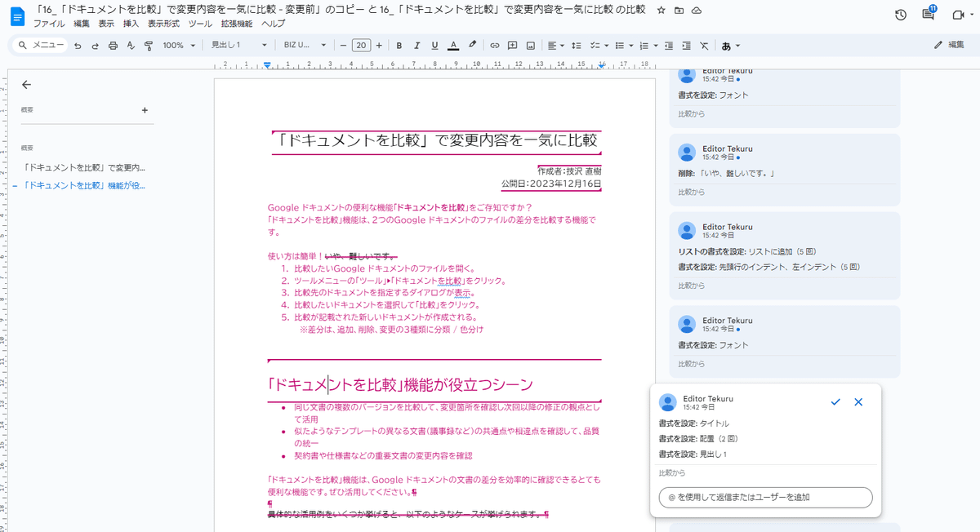The height and width of the screenshot is (532, 980).
Task: Clear formatting with the crossed-T icon
Action: pos(704,46)
